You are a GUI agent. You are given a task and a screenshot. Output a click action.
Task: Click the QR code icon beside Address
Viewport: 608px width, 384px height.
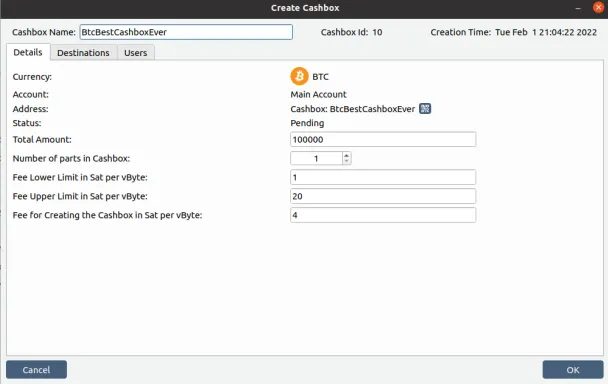point(425,109)
